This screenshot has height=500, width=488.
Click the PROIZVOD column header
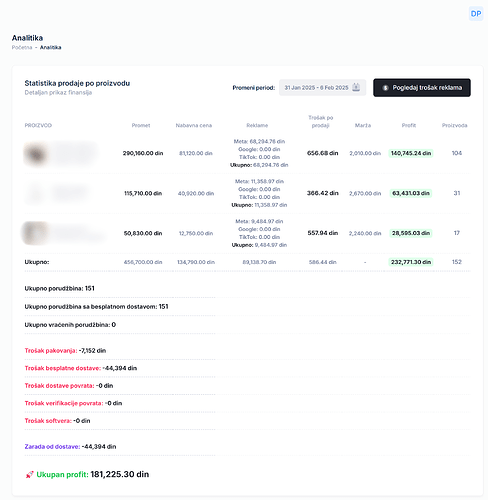tap(38, 125)
